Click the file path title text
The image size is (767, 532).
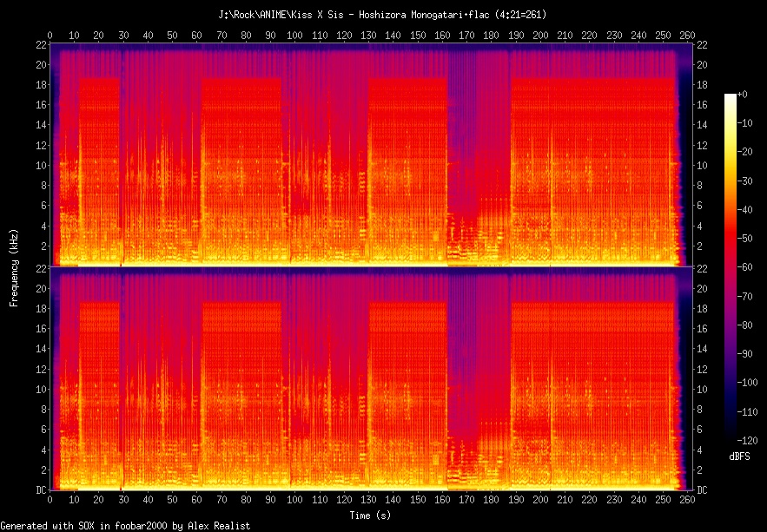pyautogui.click(x=382, y=15)
